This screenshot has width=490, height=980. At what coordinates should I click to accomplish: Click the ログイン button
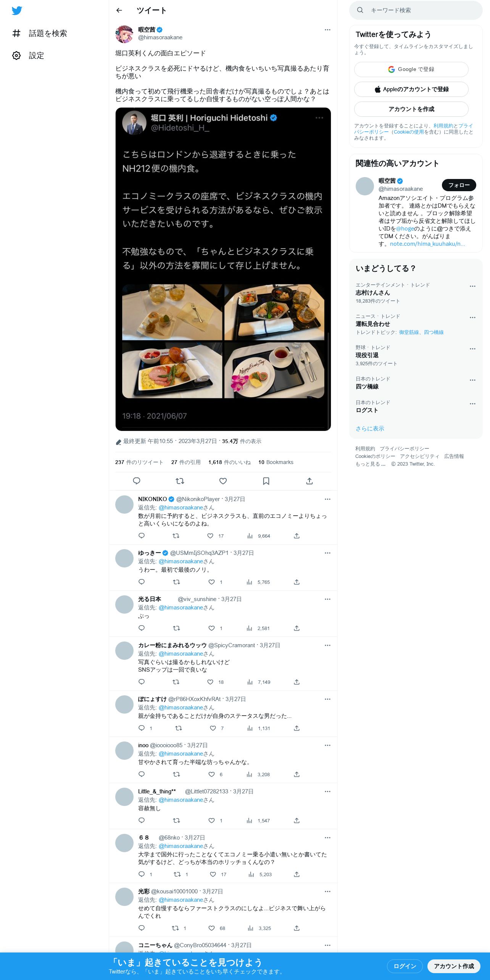click(x=405, y=966)
